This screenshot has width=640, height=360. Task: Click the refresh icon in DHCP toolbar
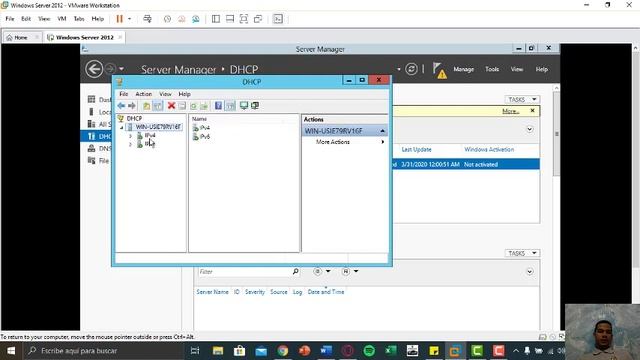(193, 106)
